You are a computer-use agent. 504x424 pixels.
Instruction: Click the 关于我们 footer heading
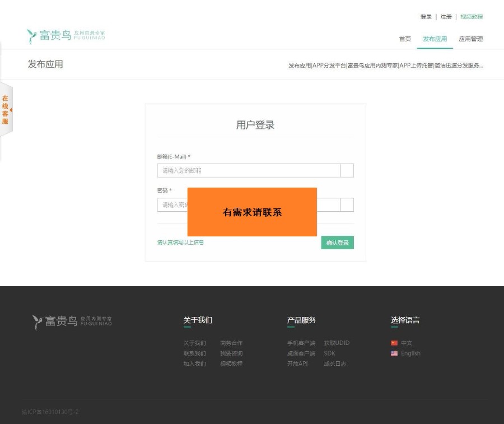(x=198, y=320)
